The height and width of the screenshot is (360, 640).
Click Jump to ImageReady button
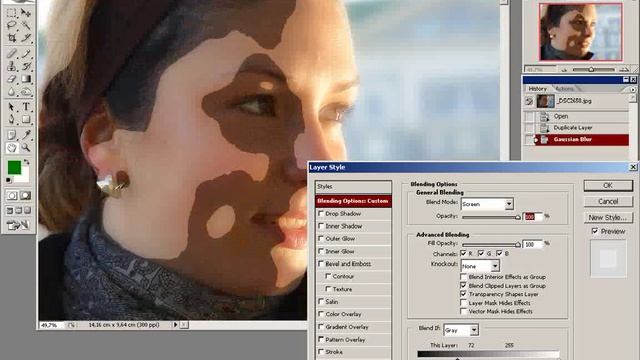coord(18,225)
